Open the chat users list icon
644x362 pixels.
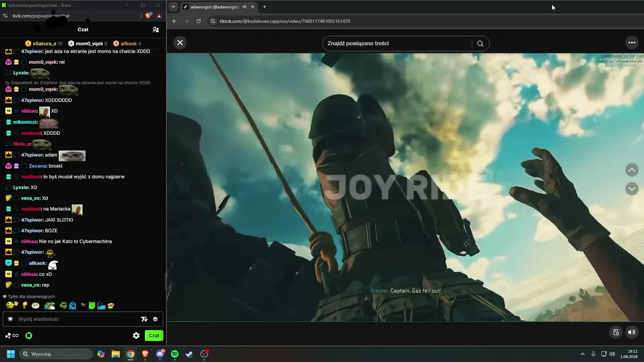(x=156, y=30)
